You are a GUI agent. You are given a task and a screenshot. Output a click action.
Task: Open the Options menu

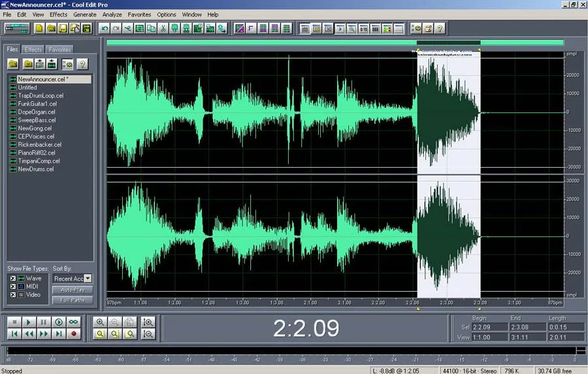point(167,14)
